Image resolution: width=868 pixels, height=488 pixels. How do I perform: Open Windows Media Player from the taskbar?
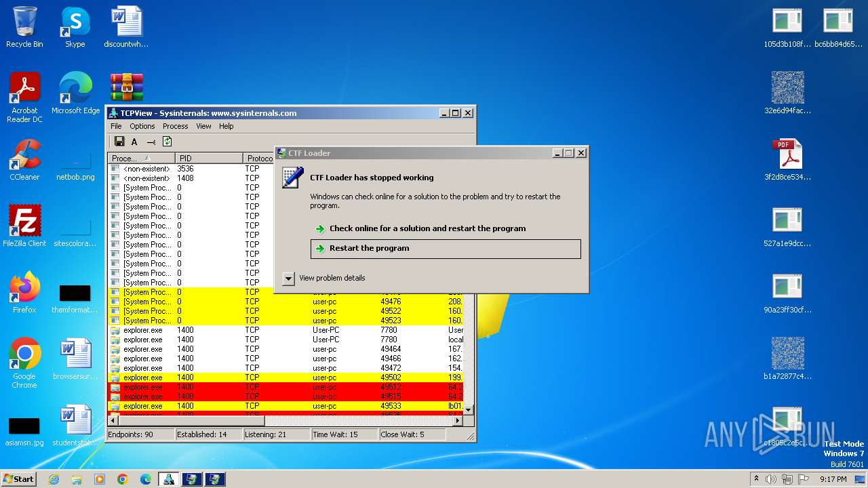pyautogui.click(x=100, y=479)
